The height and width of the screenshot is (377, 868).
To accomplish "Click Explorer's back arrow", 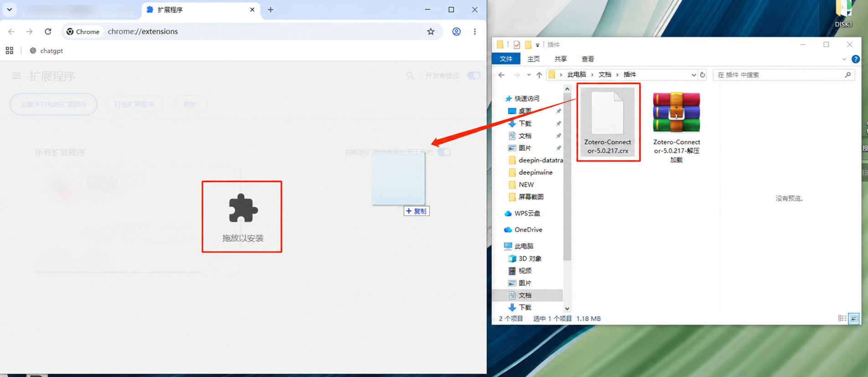I will coord(501,75).
